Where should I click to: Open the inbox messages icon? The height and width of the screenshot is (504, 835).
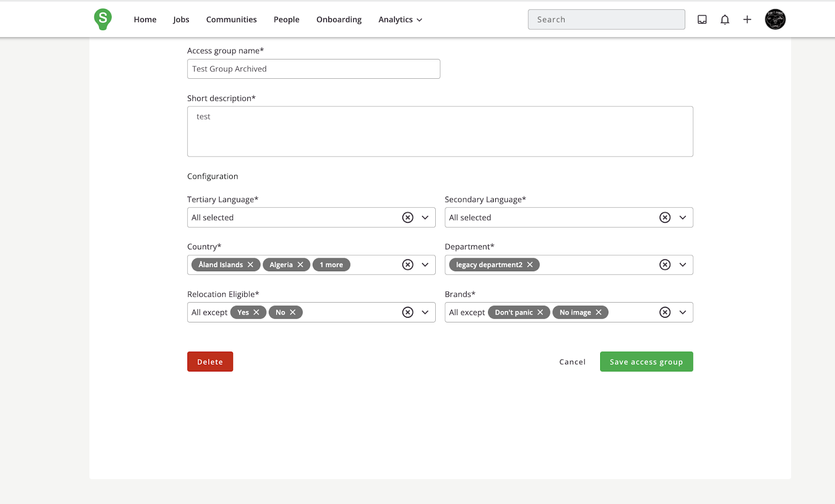(702, 19)
